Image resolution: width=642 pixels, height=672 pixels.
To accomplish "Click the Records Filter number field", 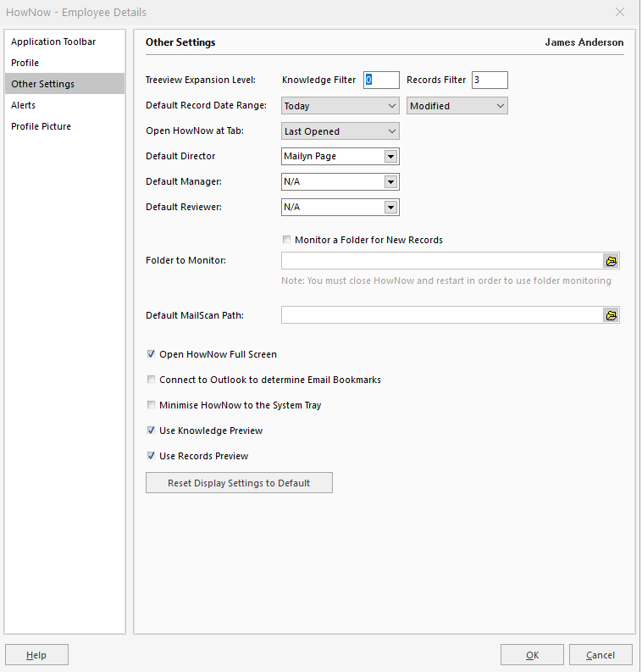I will point(490,81).
